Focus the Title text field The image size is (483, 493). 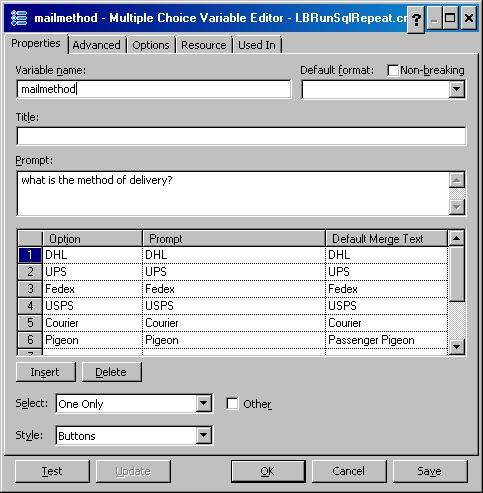pos(241,136)
